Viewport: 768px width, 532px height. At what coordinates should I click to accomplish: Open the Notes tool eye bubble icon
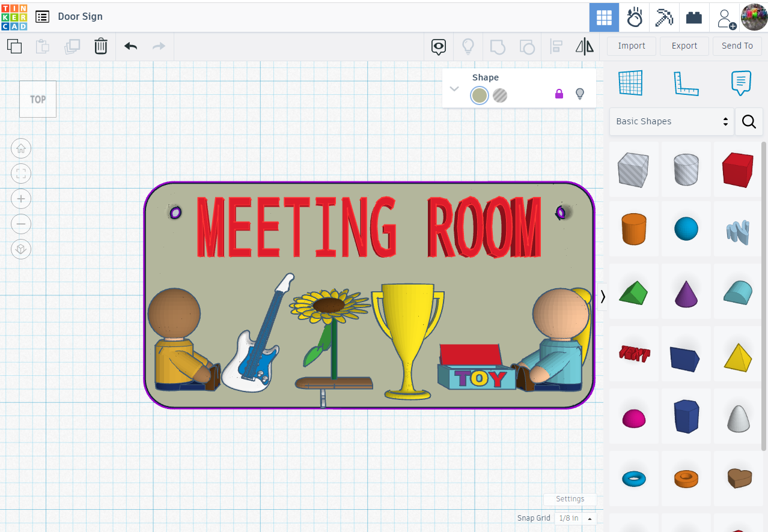tap(439, 47)
